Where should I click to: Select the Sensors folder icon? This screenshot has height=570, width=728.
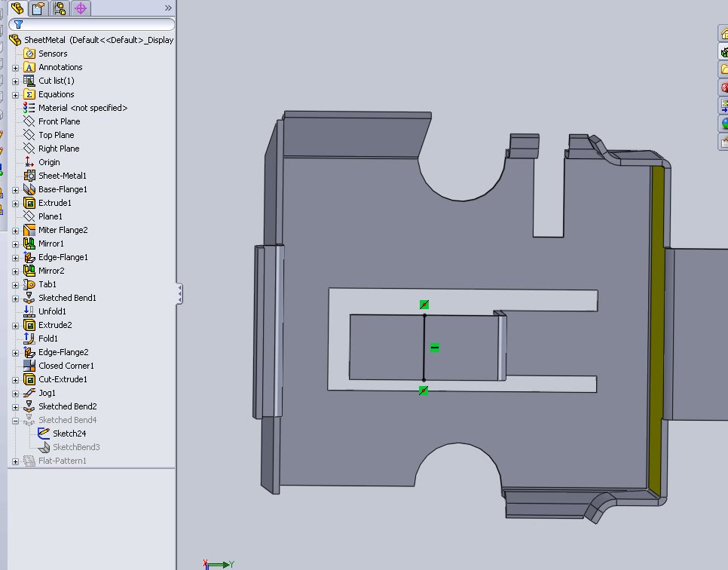[29, 54]
